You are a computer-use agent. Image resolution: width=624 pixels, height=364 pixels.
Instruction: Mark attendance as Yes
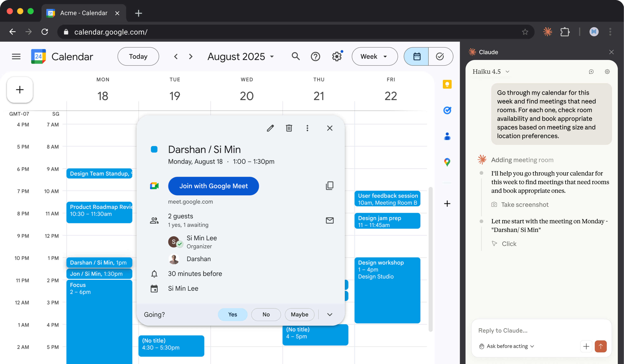[232, 314]
